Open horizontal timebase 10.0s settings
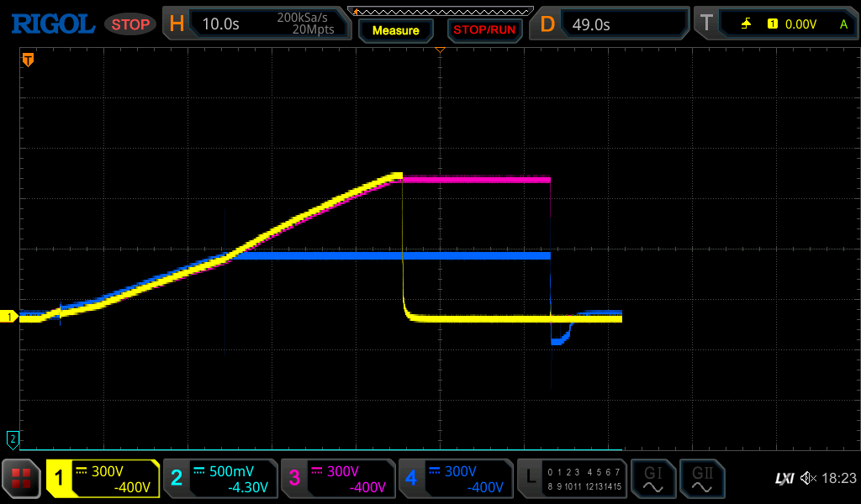The height and width of the screenshot is (504, 861). point(256,24)
